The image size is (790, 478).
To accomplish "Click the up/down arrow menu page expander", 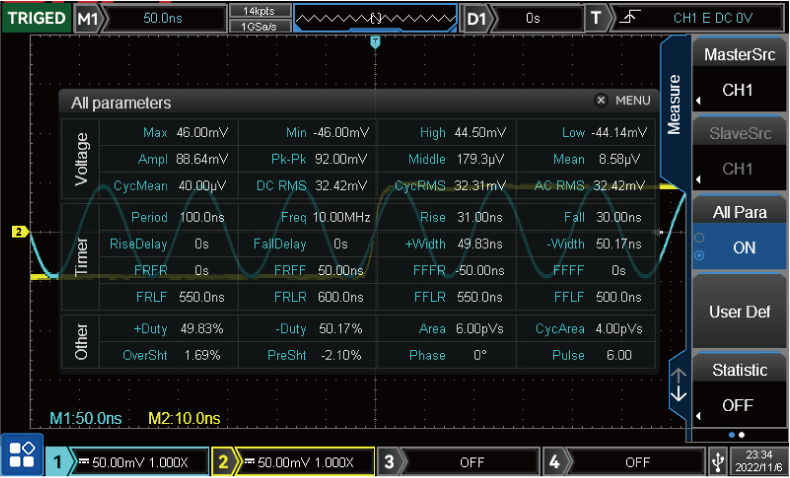I will coord(678,384).
